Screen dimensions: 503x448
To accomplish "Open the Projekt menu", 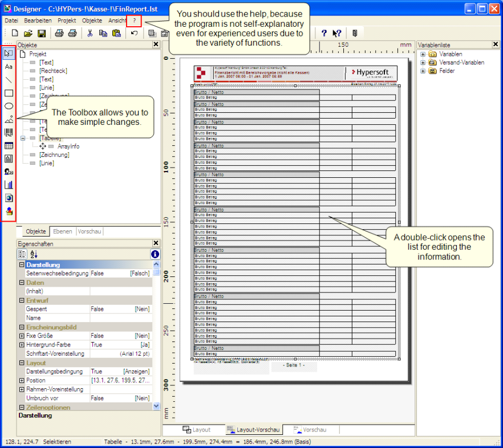I will click(x=67, y=21).
